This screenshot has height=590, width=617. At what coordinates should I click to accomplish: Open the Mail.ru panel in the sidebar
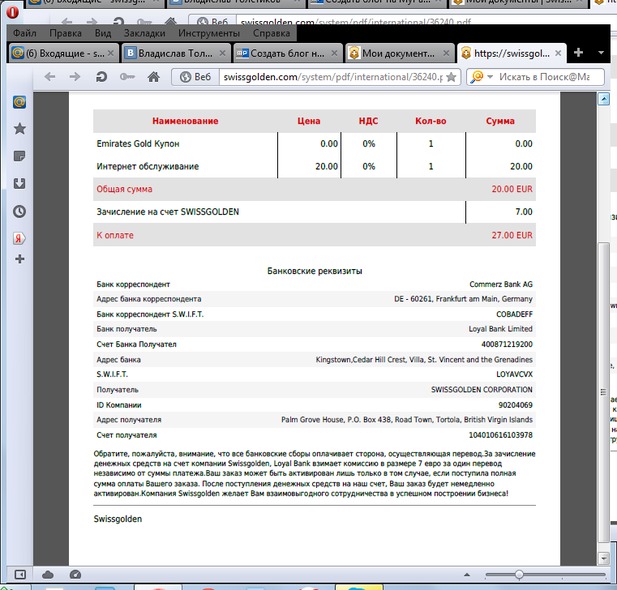click(20, 102)
